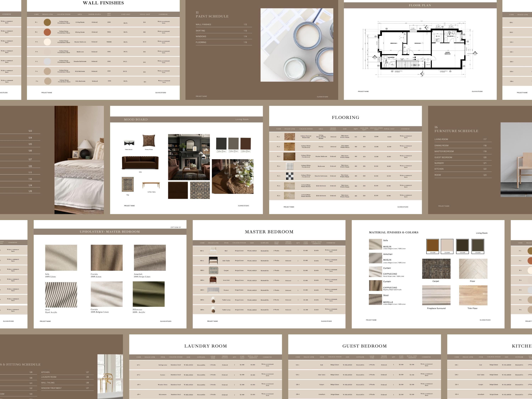Select the MB-4 armchair thumbnail in Master Bedroom
The height and width of the screenshot is (399, 532).
click(x=213, y=280)
